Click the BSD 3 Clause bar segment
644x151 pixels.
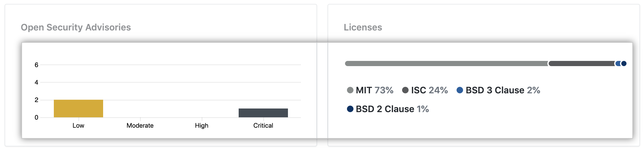[x=618, y=64]
